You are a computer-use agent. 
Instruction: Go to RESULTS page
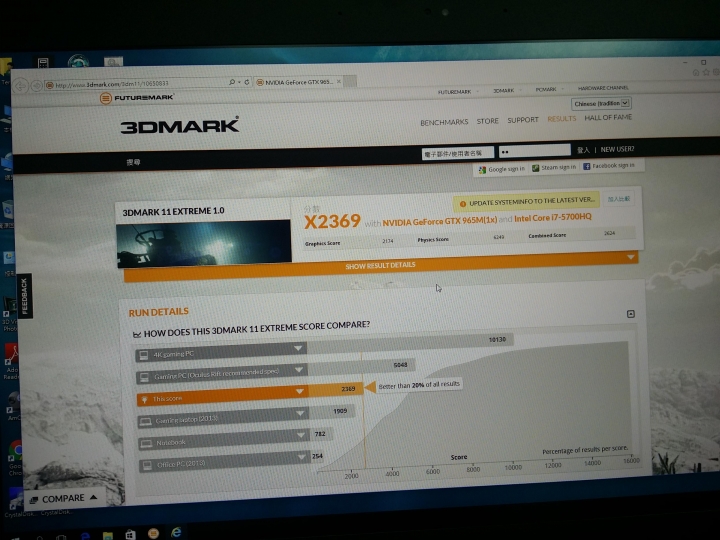[561, 118]
